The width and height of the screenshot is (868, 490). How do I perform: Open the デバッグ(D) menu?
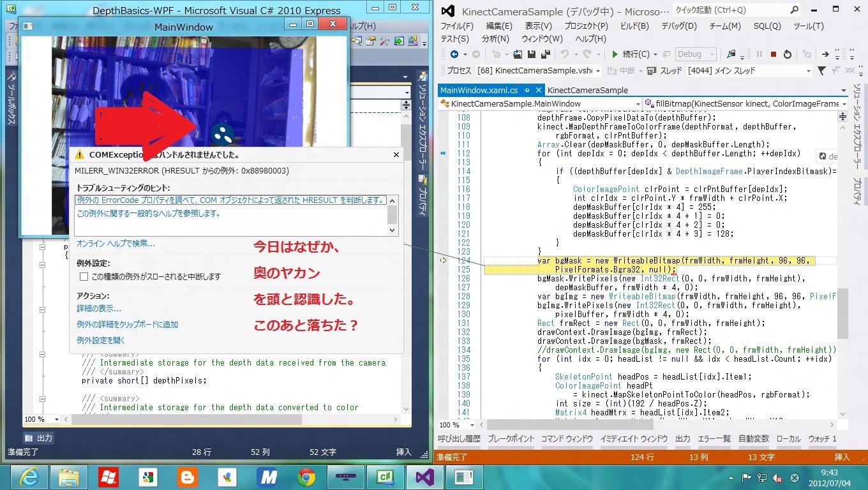[678, 26]
